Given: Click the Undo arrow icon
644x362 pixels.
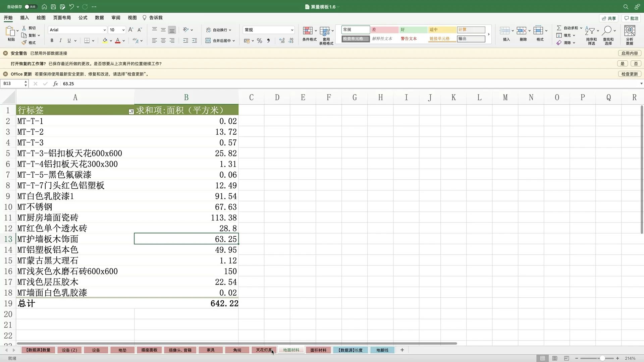Looking at the screenshot, I should [71, 7].
